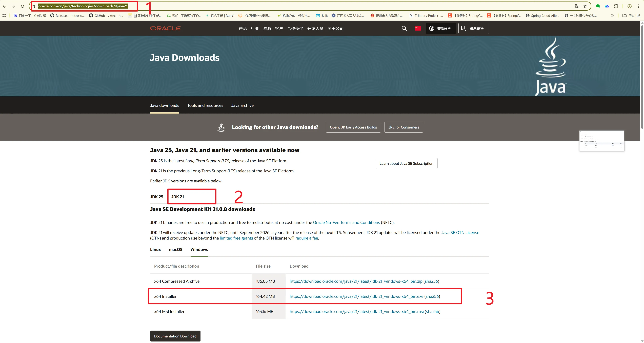Image resolution: width=644 pixels, height=343 pixels.
Task: Open the 江西省人事考试综... bookmark
Action: point(348,15)
